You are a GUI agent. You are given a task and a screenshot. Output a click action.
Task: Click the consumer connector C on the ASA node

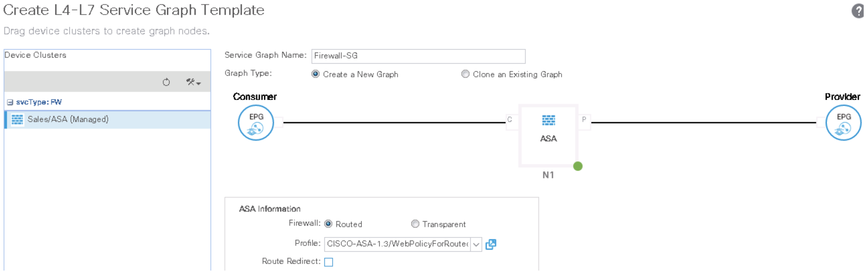pos(509,119)
